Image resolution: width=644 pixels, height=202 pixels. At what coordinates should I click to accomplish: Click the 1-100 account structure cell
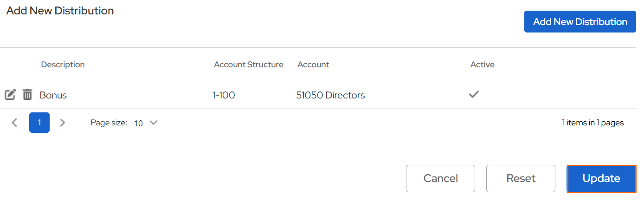[x=224, y=95]
